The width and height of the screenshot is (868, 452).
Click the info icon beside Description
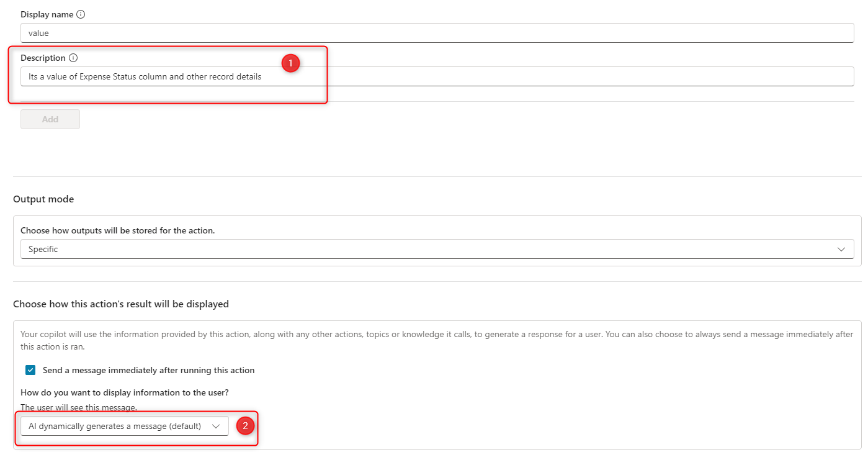coord(73,58)
